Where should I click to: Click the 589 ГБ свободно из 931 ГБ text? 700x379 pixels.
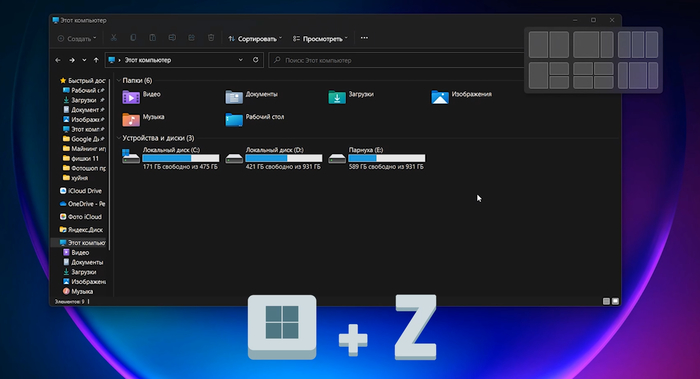(x=386, y=167)
